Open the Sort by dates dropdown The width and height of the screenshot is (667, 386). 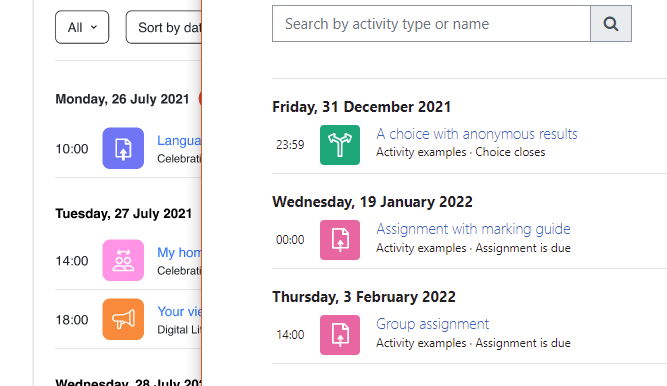tap(164, 27)
